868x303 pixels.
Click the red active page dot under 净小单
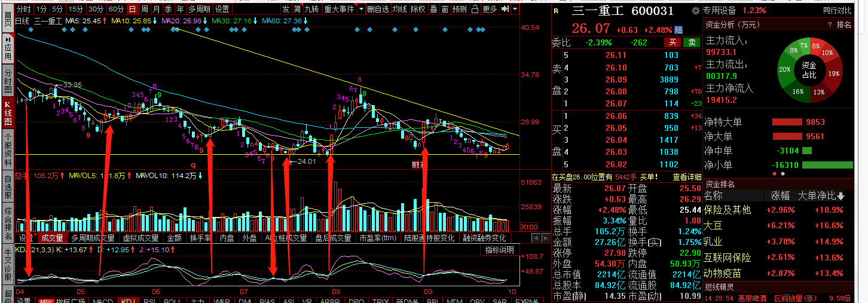(776, 174)
